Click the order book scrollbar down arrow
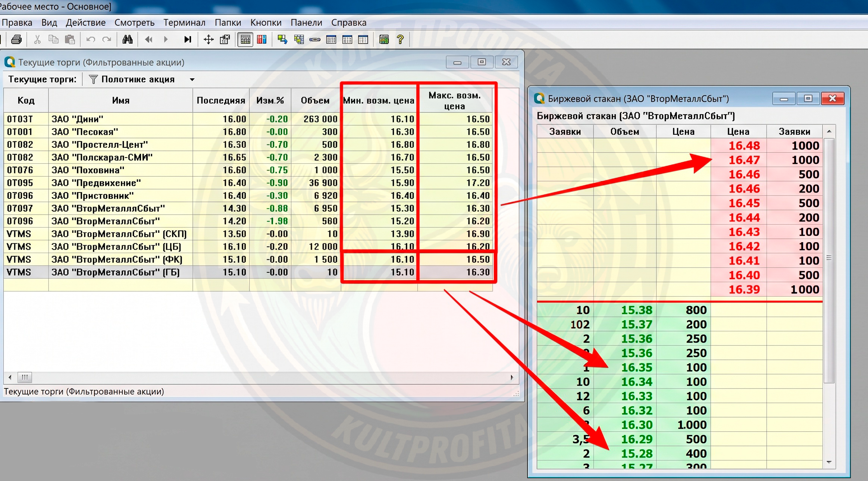868x481 pixels. click(x=829, y=462)
